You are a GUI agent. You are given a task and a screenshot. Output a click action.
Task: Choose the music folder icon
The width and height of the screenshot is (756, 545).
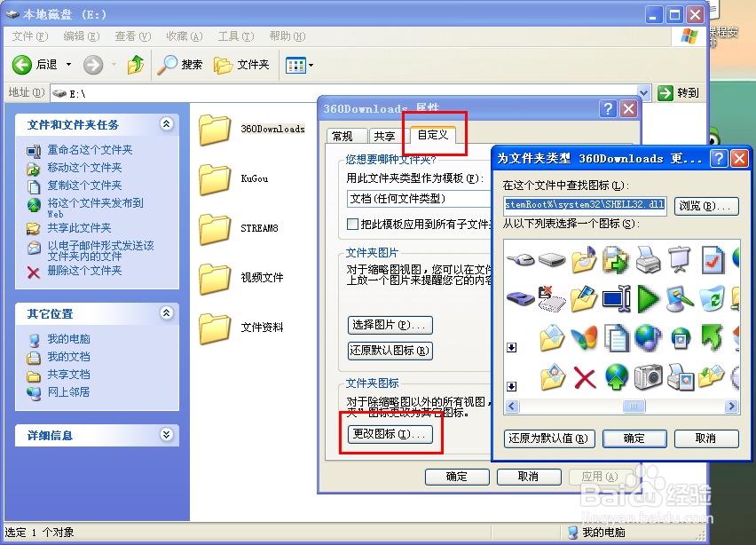tap(584, 260)
